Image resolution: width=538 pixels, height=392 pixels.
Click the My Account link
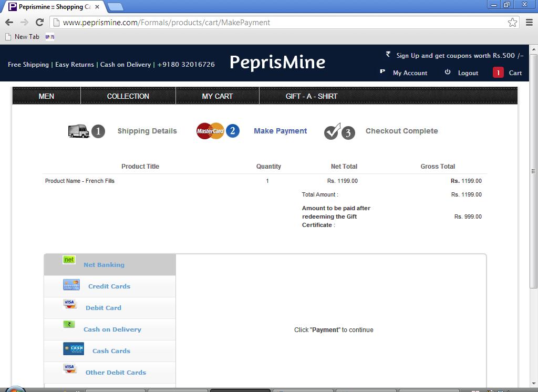point(410,73)
